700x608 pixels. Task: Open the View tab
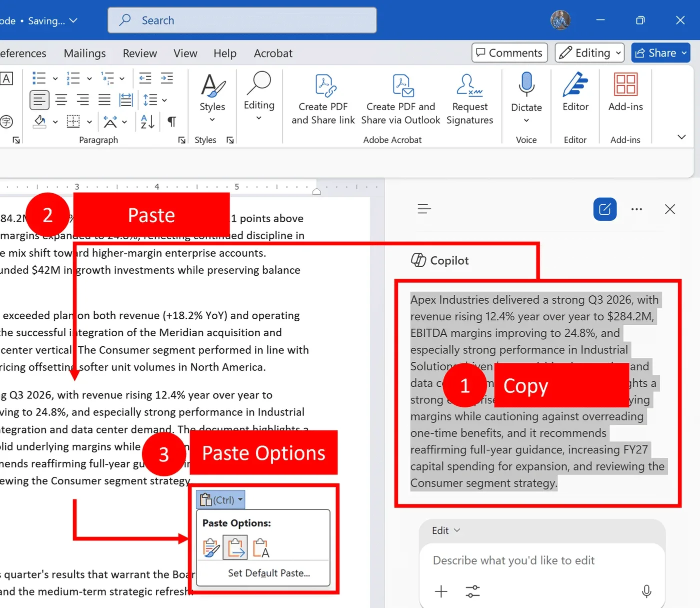pyautogui.click(x=185, y=53)
